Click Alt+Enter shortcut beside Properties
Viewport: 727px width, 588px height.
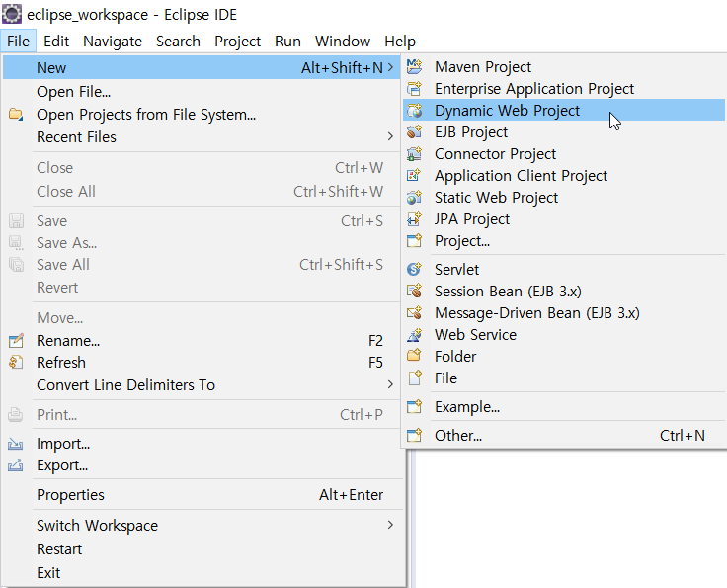click(x=351, y=495)
